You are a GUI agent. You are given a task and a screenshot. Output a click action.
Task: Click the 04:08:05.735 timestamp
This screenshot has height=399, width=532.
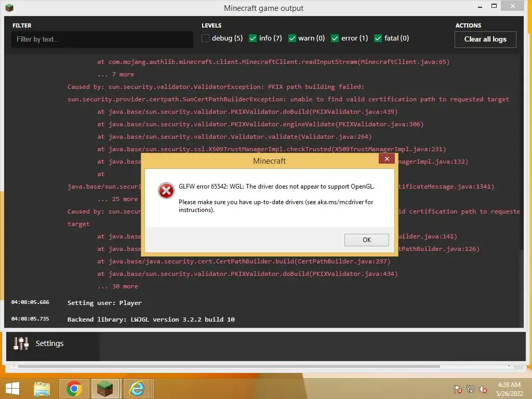[30, 318]
